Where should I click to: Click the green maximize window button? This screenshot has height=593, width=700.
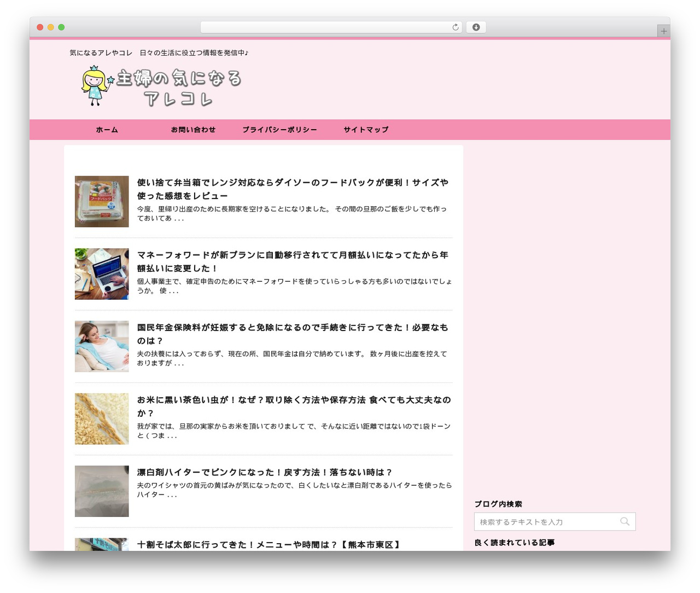coord(61,27)
